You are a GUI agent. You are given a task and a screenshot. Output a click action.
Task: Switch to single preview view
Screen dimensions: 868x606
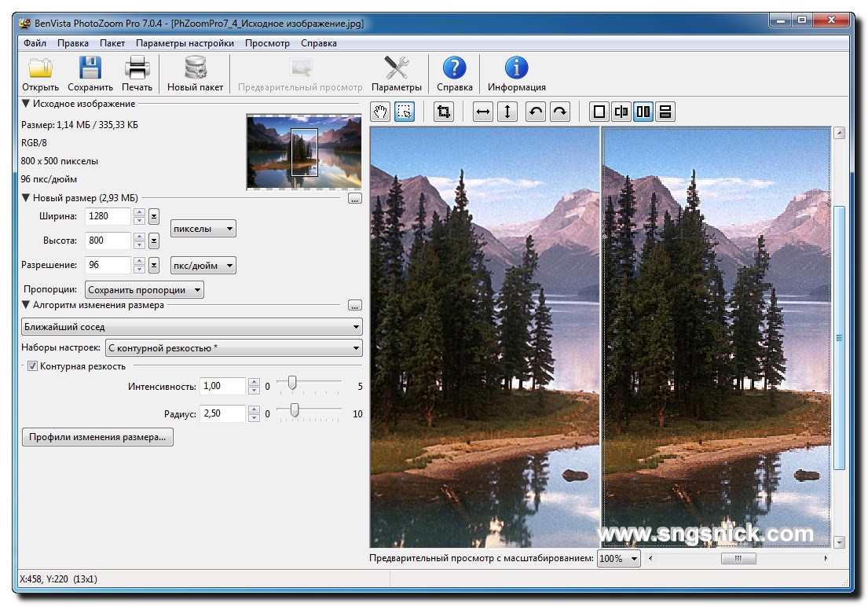coord(598,111)
